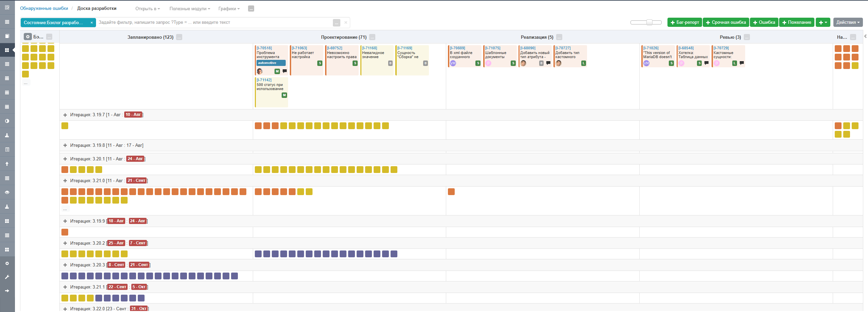Go to Обнаруженные ошибки breadcrumb link
This screenshot has height=312, width=868.
(x=44, y=8)
